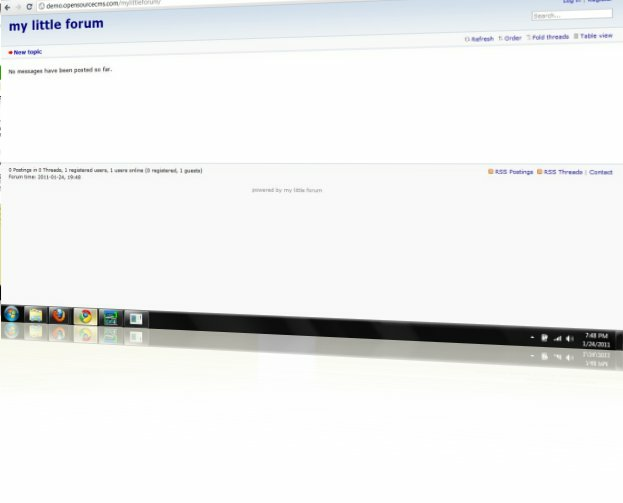Open the Windows Start menu orb

(12, 314)
